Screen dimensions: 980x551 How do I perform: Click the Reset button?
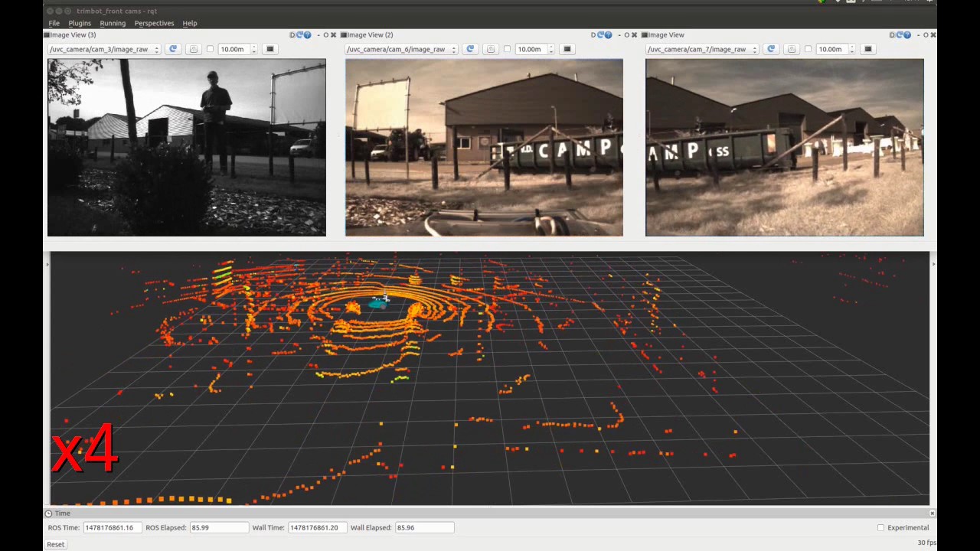coord(56,544)
